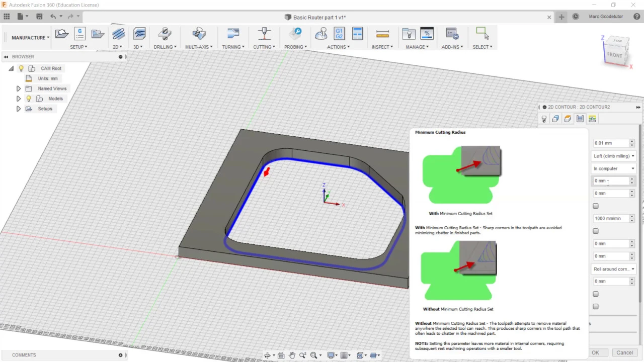
Task: Open the Left (climb milling) dropdown
Action: point(614,156)
